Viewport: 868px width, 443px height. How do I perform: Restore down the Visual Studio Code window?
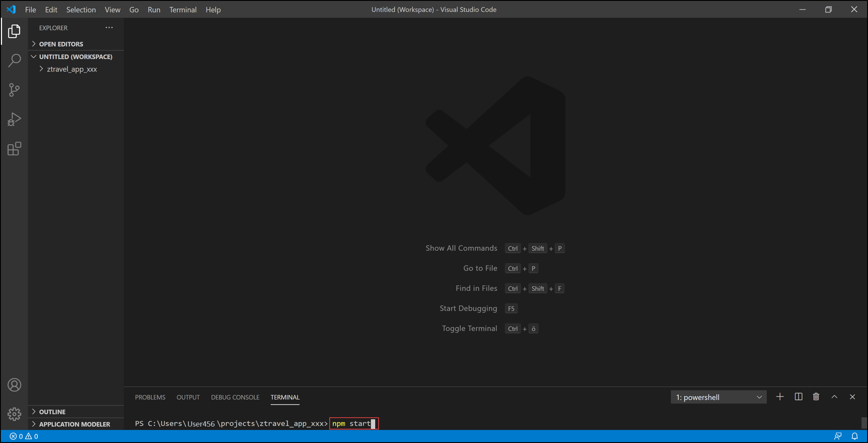pyautogui.click(x=828, y=9)
